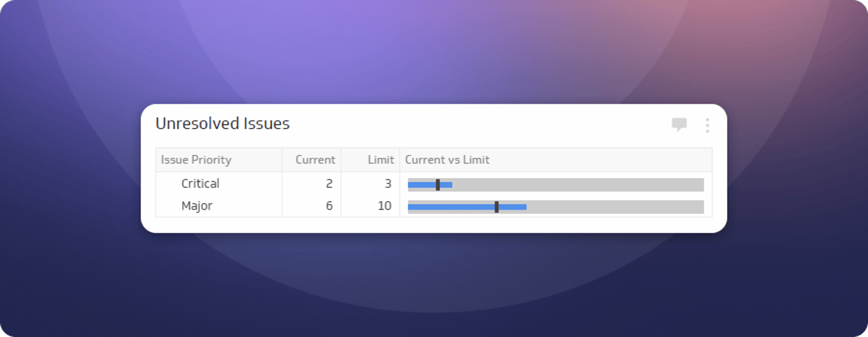Screen dimensions: 868x337
Task: Click the Major current value 6
Action: 329,206
